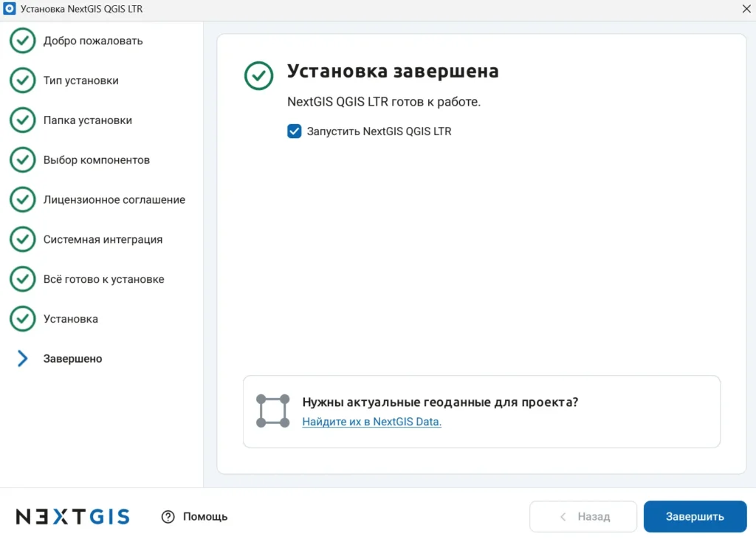Image resolution: width=756 pixels, height=542 pixels.
Task: Click the text NextGIS QGIS LTR готов к работе
Action: click(384, 102)
